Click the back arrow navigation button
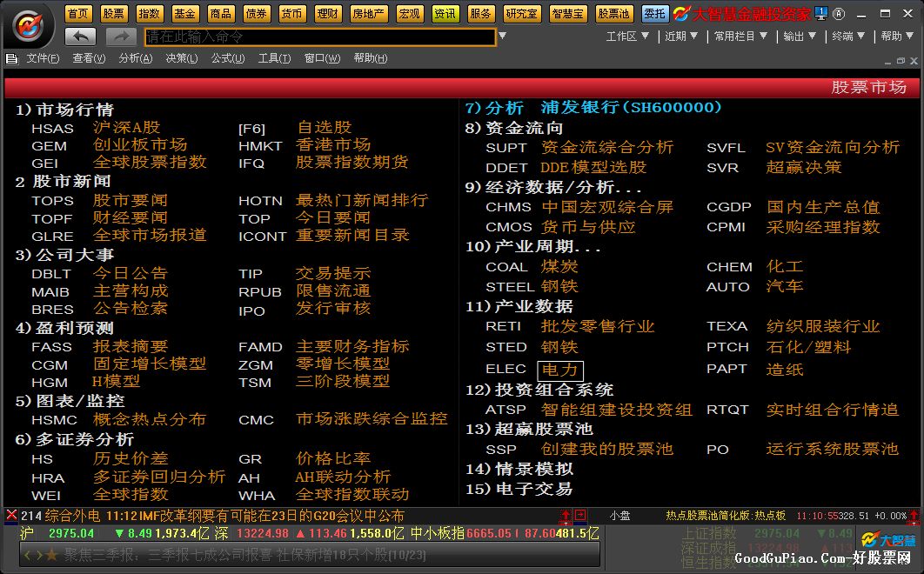This screenshot has width=924, height=574. coord(80,37)
